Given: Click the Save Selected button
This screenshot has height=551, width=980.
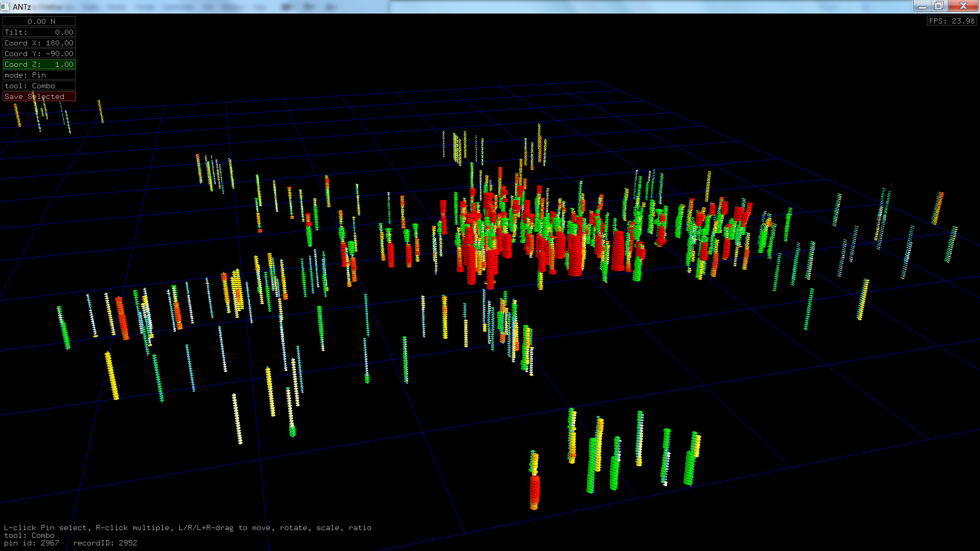Looking at the screenshot, I should tap(39, 96).
